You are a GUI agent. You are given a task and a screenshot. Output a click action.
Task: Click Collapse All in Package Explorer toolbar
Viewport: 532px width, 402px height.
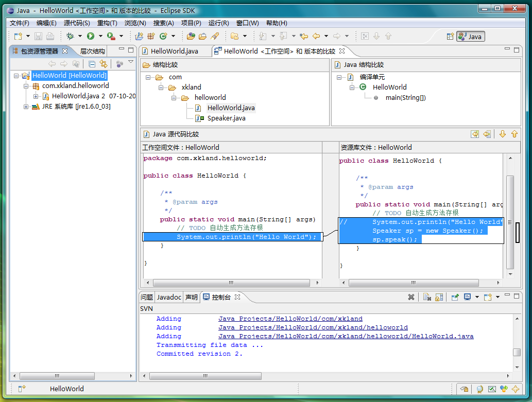coord(92,64)
